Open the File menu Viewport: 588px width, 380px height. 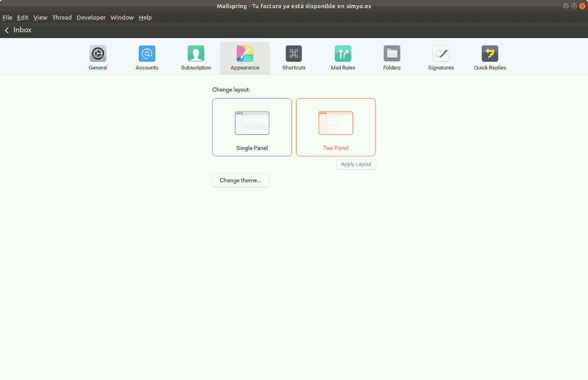(x=7, y=18)
